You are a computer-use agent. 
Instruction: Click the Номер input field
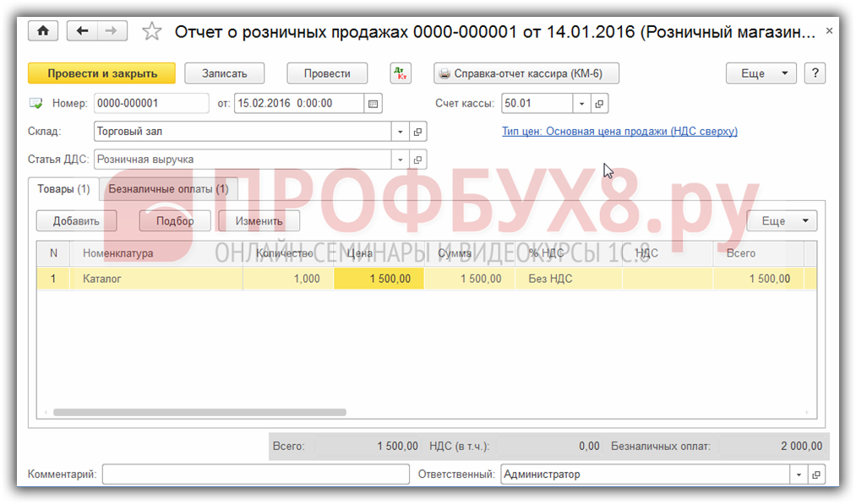(x=151, y=104)
